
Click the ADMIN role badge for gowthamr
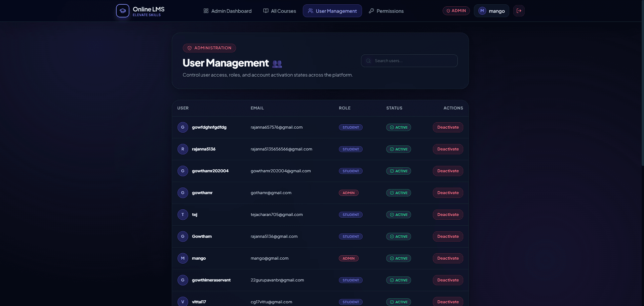(349, 193)
